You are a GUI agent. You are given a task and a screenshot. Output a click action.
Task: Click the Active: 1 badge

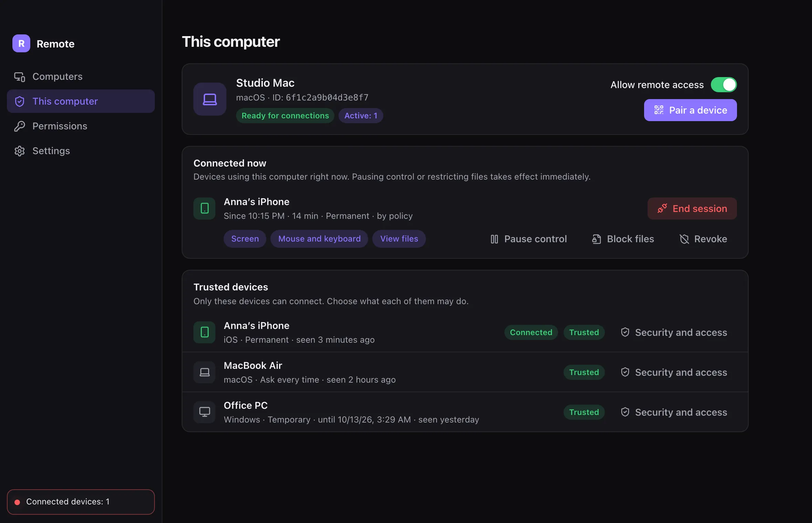click(x=361, y=116)
